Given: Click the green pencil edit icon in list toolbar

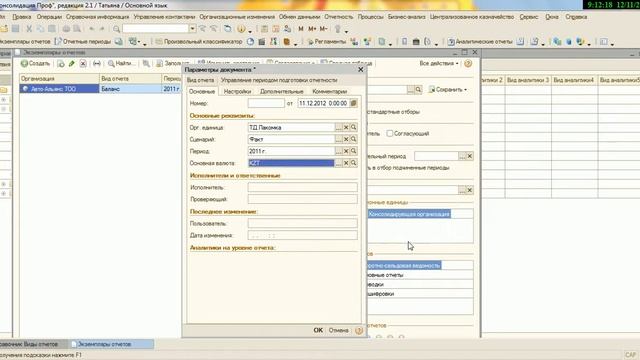Looking at the screenshot, I should (x=72, y=64).
